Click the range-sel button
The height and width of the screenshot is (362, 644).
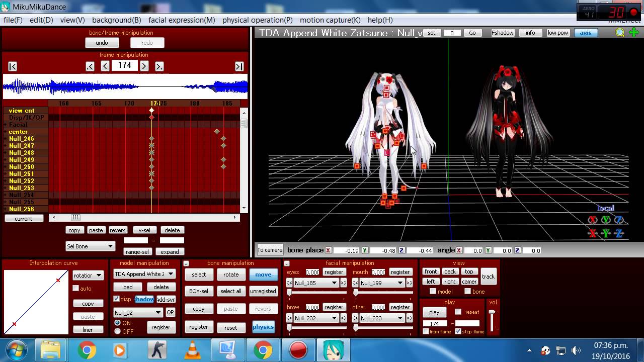(x=137, y=252)
